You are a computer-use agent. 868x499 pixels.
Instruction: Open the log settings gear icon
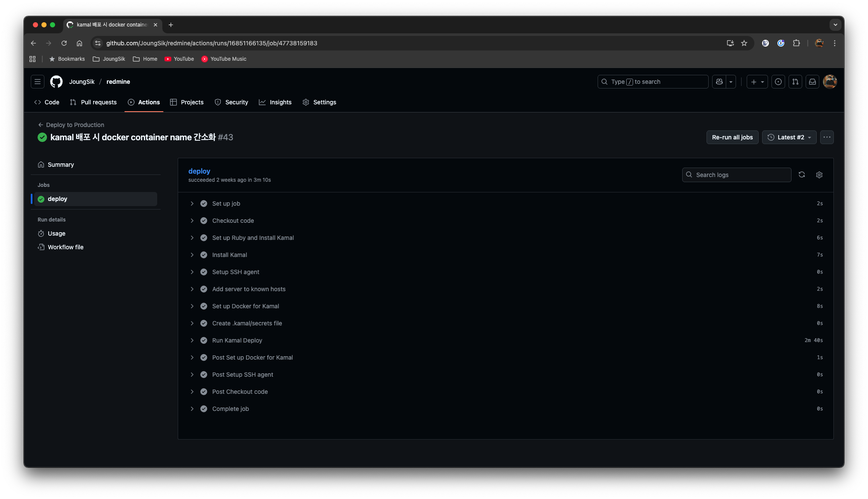coord(819,174)
